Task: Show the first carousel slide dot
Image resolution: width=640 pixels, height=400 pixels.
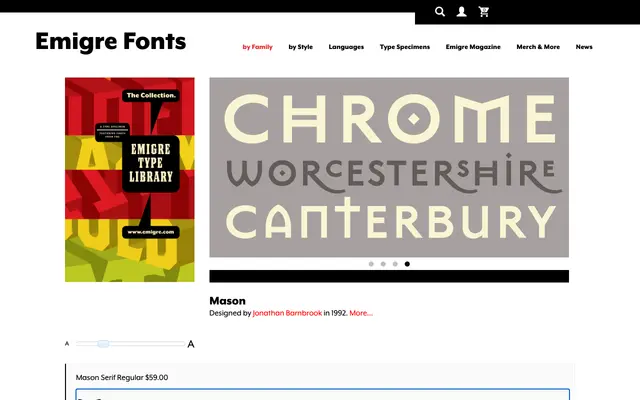Action: [371, 264]
